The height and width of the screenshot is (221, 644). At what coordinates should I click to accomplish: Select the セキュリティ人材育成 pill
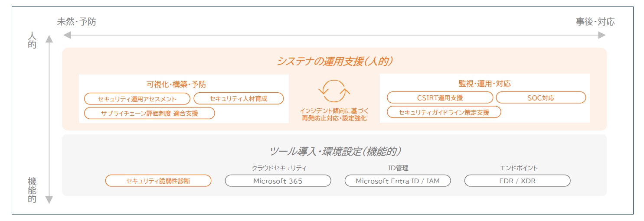[x=239, y=99]
